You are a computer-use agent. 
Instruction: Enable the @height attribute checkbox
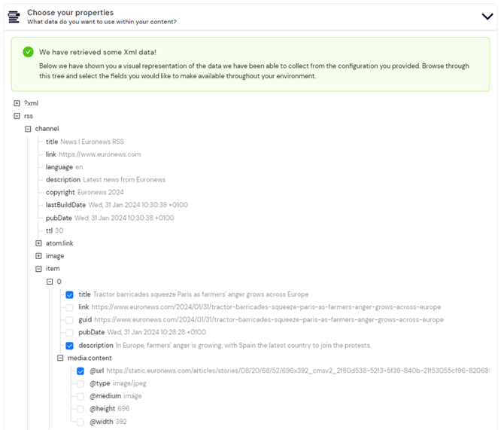[x=80, y=409]
